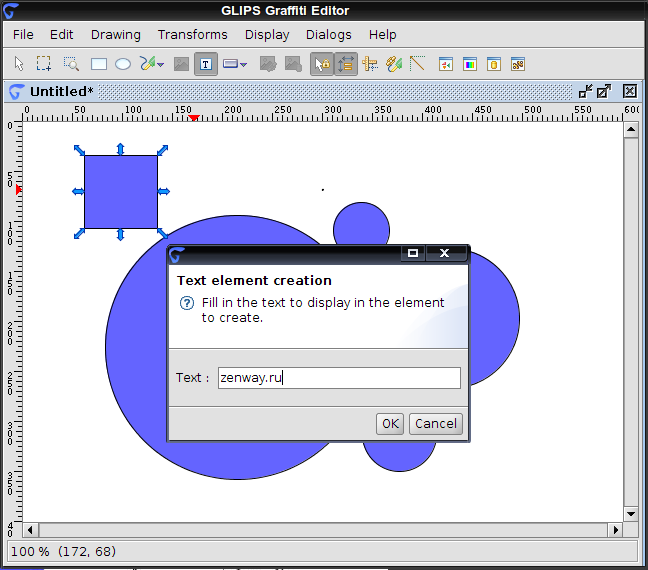Click the pencil ruler toolbar icon
The height and width of the screenshot is (570, 648).
[x=394, y=64]
